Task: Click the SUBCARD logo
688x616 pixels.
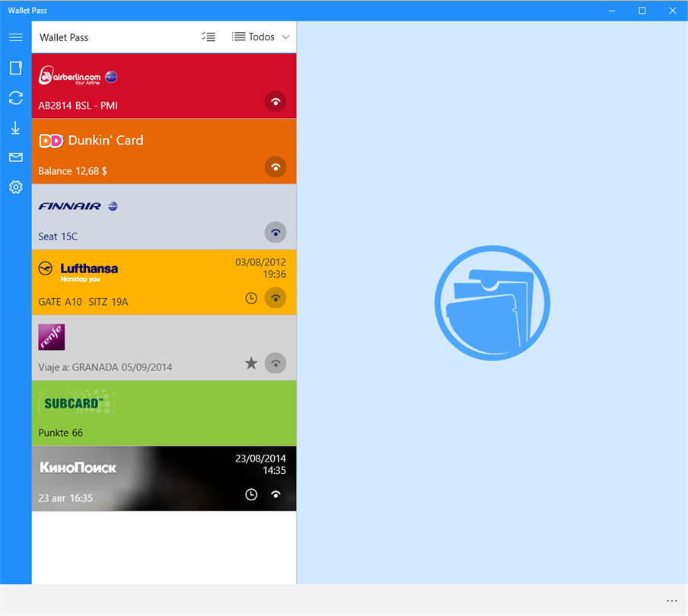Action: click(76, 402)
